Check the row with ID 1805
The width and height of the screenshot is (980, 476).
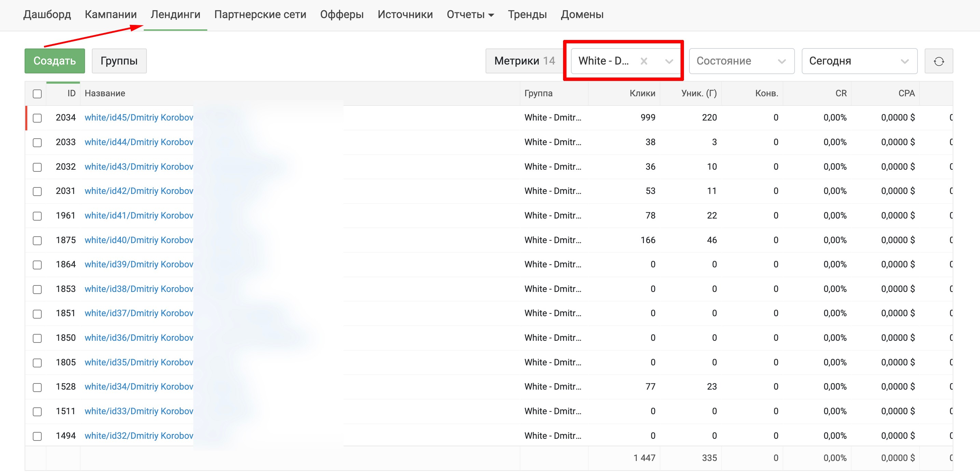tap(37, 363)
